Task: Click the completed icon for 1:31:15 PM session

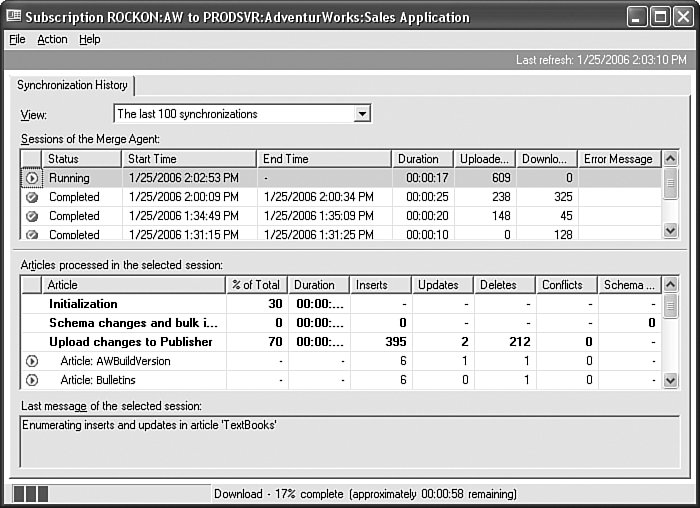Action: click(32, 234)
